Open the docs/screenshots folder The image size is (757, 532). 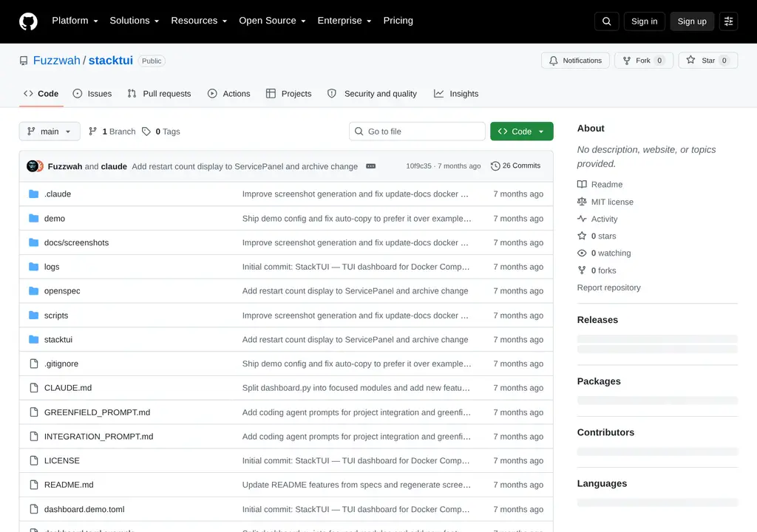[76, 243]
